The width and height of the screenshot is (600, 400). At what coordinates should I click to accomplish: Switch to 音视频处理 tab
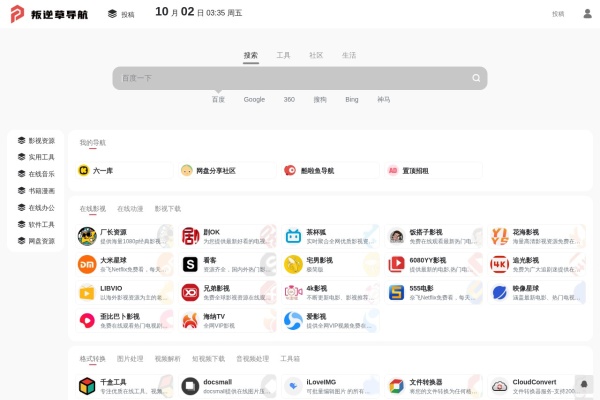253,359
